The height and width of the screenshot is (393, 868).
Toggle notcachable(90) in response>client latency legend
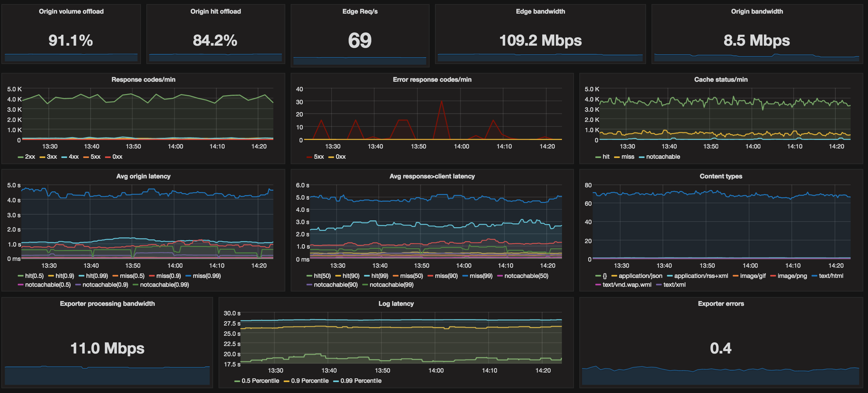pyautogui.click(x=336, y=285)
